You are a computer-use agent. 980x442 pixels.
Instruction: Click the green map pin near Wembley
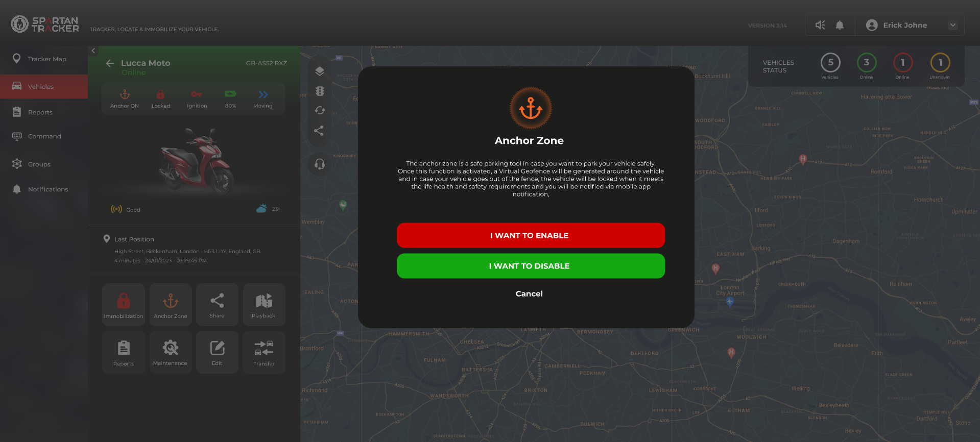[x=343, y=205]
